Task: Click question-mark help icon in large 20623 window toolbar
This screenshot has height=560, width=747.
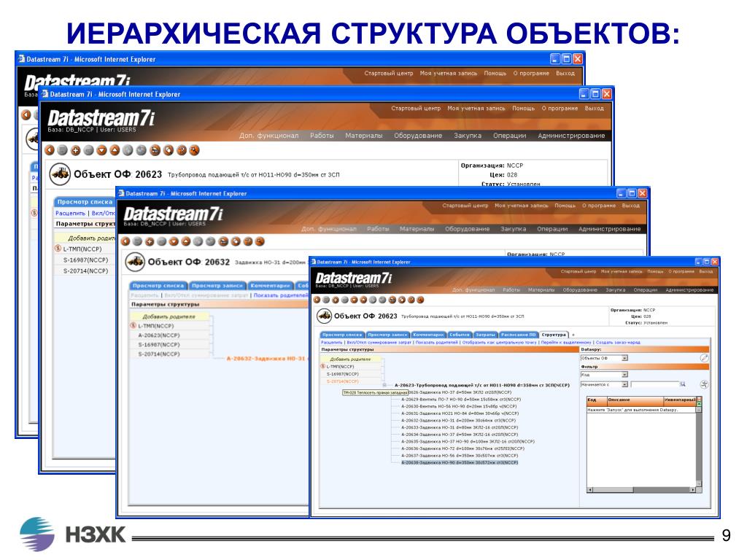Action: 182,150
